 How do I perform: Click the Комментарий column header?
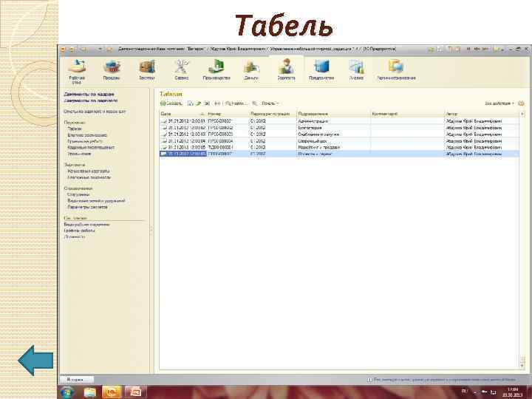click(x=407, y=114)
